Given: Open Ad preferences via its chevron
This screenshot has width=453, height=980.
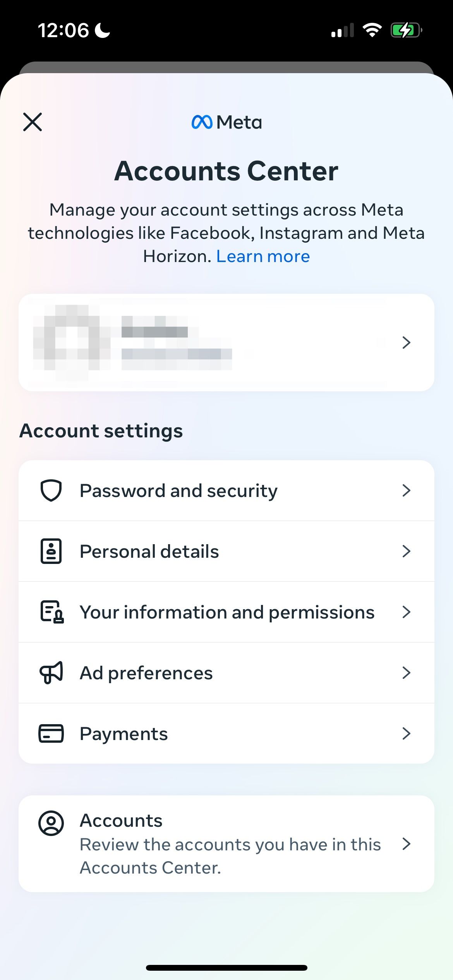Looking at the screenshot, I should pyautogui.click(x=406, y=673).
